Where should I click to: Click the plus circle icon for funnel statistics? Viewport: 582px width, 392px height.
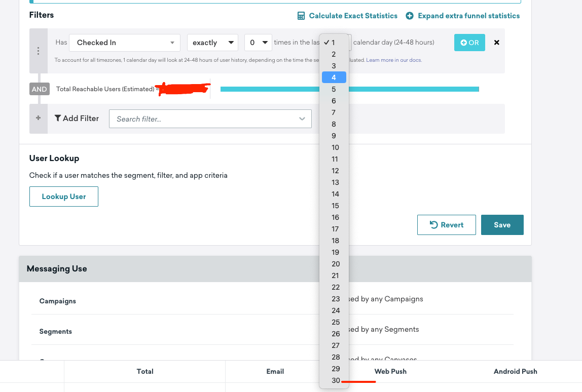pyautogui.click(x=410, y=16)
